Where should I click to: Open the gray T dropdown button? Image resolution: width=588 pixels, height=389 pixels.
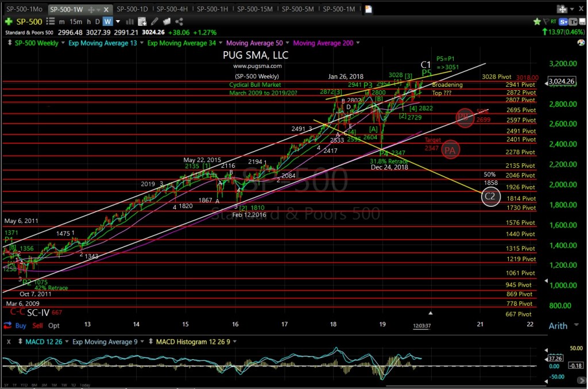pos(574,22)
